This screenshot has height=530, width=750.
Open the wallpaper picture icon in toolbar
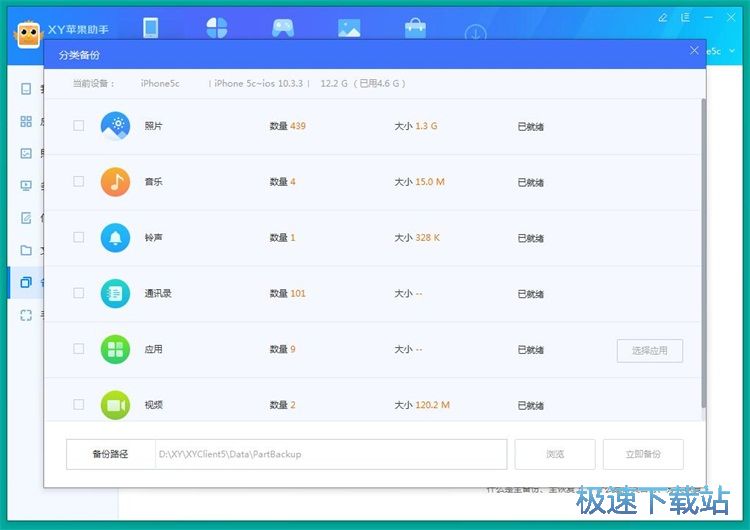click(x=349, y=28)
